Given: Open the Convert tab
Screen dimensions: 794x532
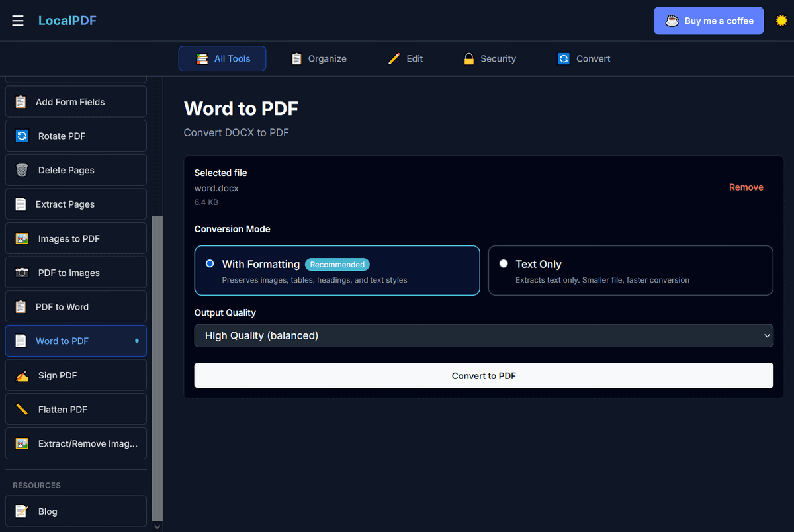Looking at the screenshot, I should pos(584,59).
